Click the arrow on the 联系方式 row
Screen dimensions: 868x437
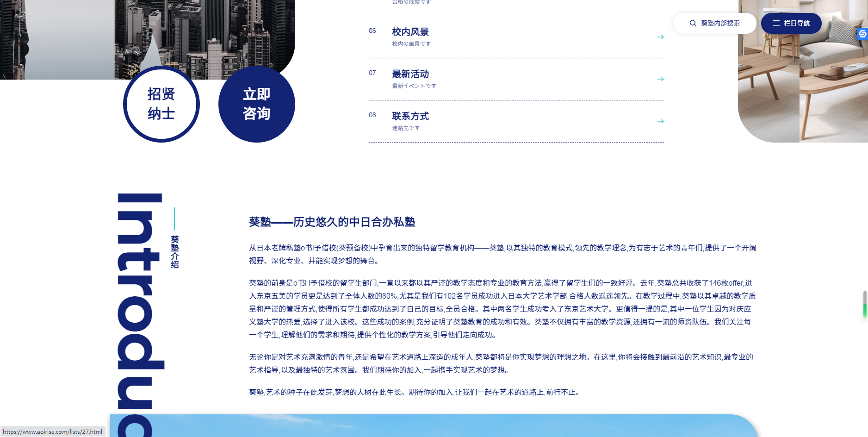click(x=660, y=121)
